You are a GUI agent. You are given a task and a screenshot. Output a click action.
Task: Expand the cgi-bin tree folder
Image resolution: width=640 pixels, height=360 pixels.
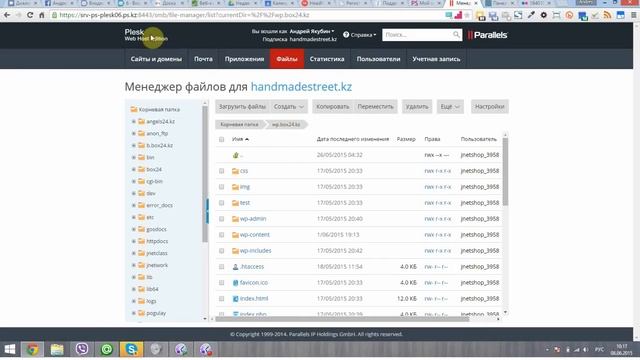133,181
